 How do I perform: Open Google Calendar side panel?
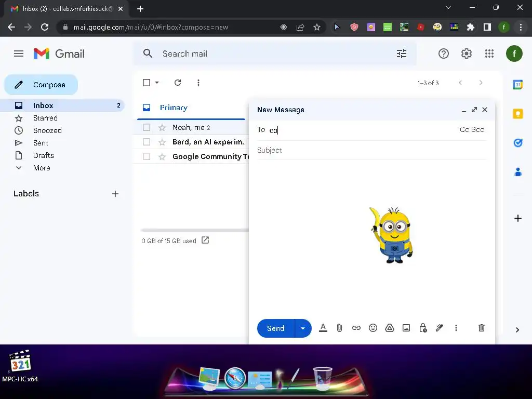518,85
